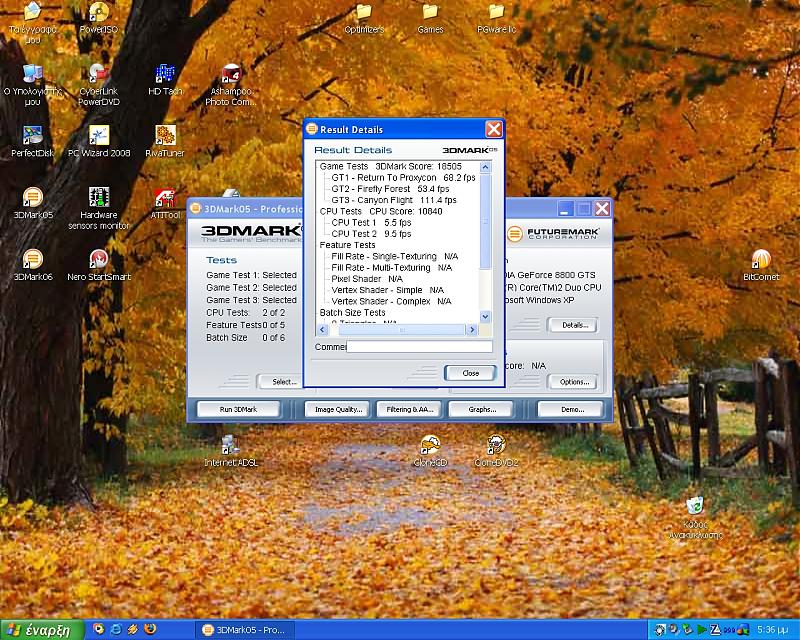Launch CloneDVD2 from the desktop
This screenshot has height=640, width=800.
[x=496, y=451]
